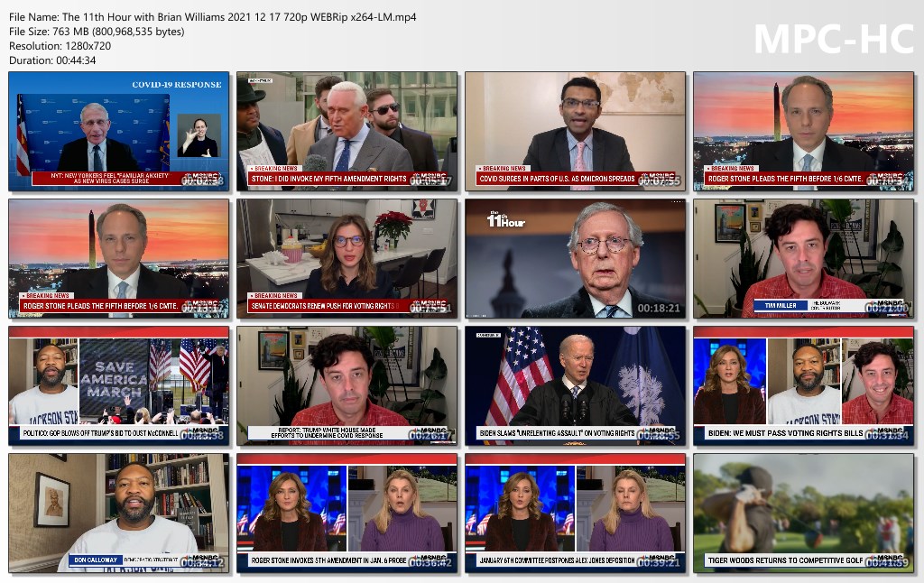Open the 'January 6th committee postpones Alex Jones deposition' thumbnail

[575, 514]
